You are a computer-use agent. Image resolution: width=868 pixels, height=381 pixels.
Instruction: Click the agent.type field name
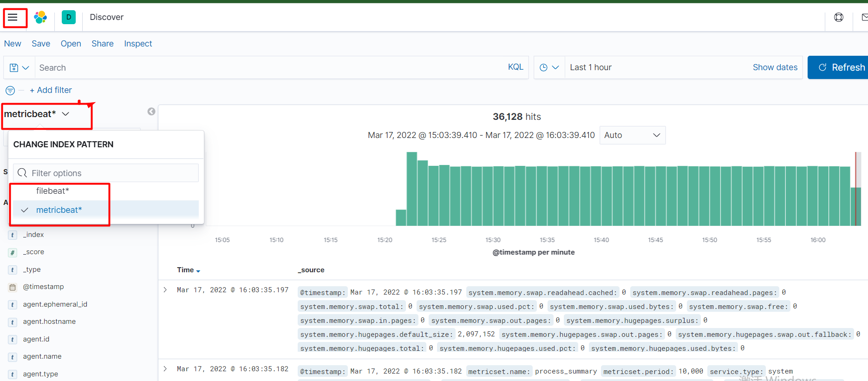(x=40, y=374)
